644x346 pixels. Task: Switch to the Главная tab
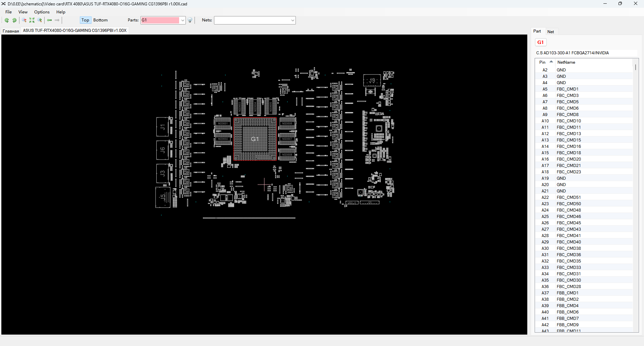[11, 31]
